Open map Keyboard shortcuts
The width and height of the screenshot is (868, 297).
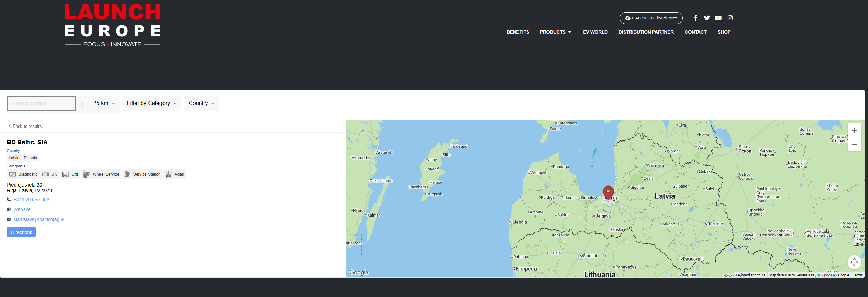[x=750, y=275]
